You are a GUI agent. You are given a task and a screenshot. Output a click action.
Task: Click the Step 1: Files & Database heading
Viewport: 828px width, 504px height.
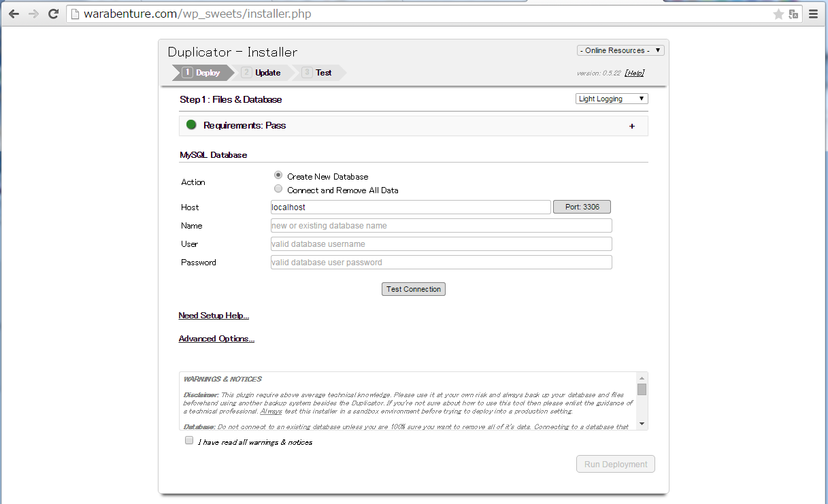click(231, 99)
